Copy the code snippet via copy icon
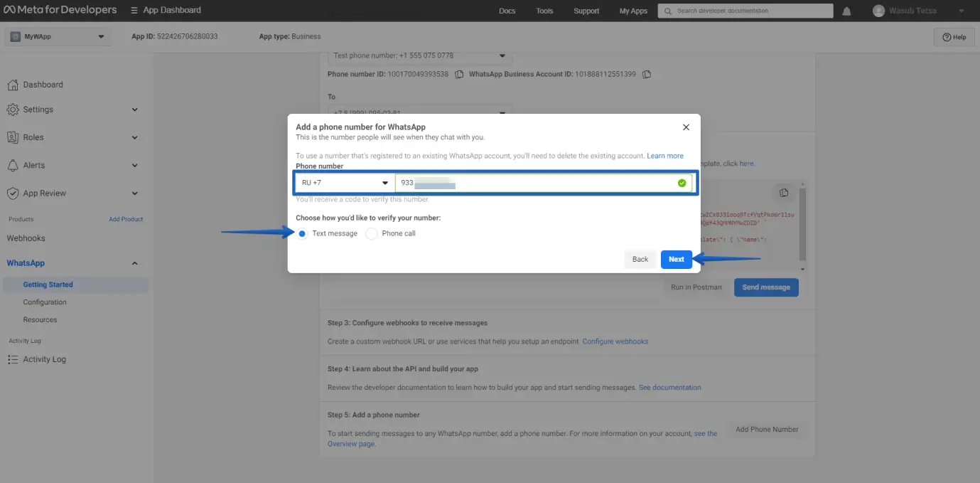This screenshot has height=483, width=980. tap(783, 193)
